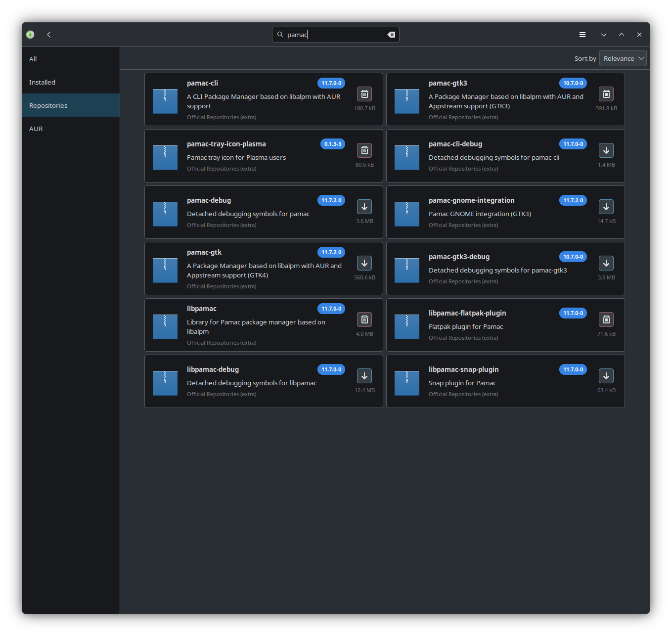Click the pamac-cli package archive icon
672x636 pixels.
point(165,101)
